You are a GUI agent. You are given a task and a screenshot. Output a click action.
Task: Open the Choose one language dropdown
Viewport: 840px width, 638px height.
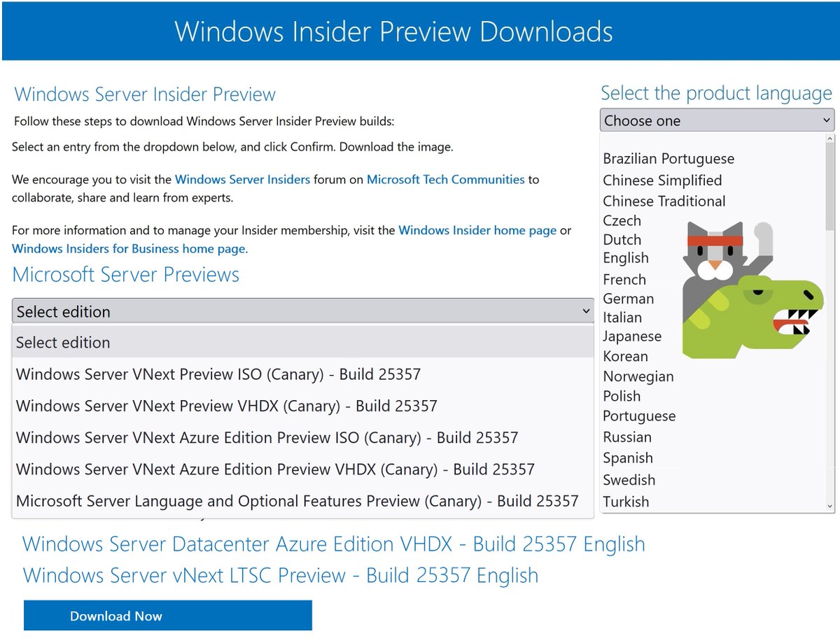(715, 120)
